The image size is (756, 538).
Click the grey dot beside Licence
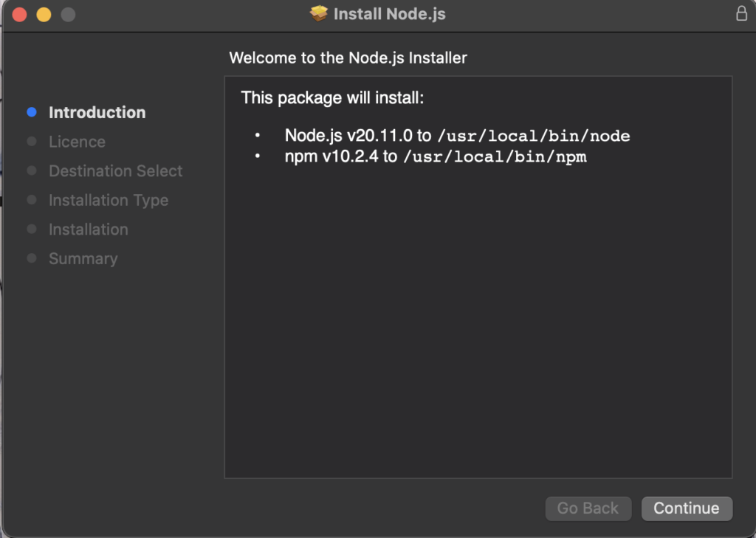coord(30,141)
